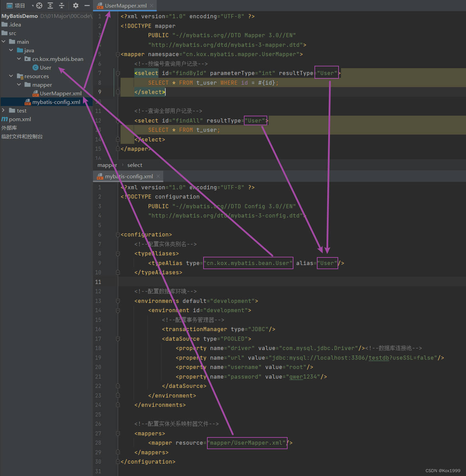This screenshot has width=466, height=476.
Task: Fold the dataSource tag at line 17
Action: pyautogui.click(x=118, y=339)
